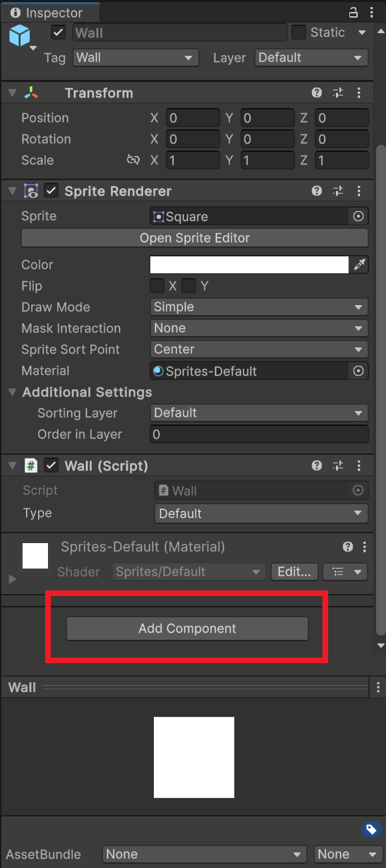
Task: Open Sprite object picker circle icon
Action: (358, 216)
